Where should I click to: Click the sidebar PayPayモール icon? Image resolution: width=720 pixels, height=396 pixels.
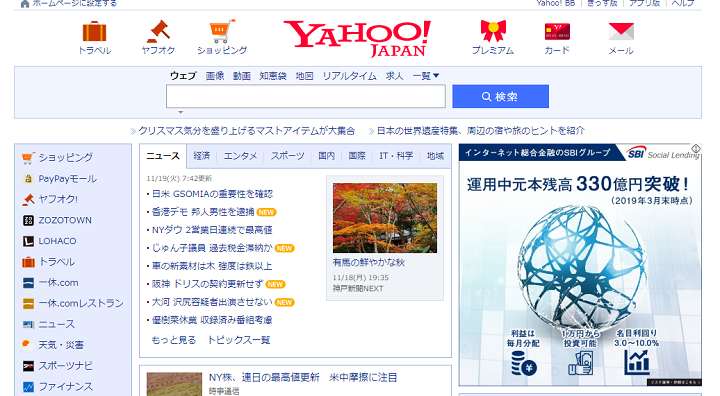[x=28, y=179]
